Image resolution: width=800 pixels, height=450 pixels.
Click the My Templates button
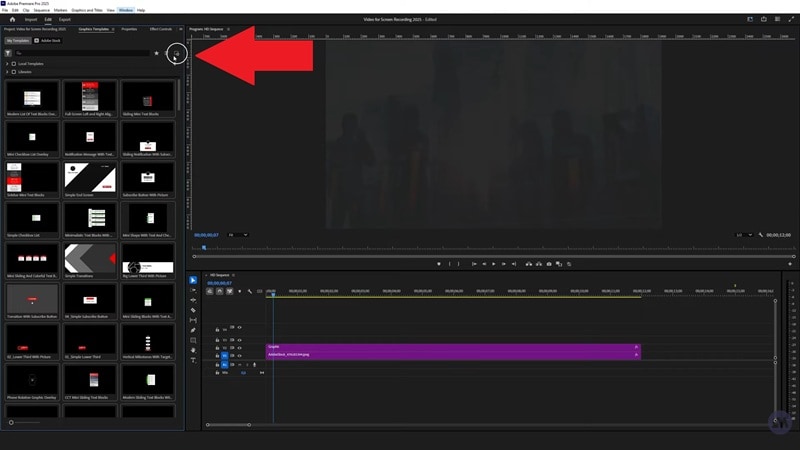click(x=18, y=40)
